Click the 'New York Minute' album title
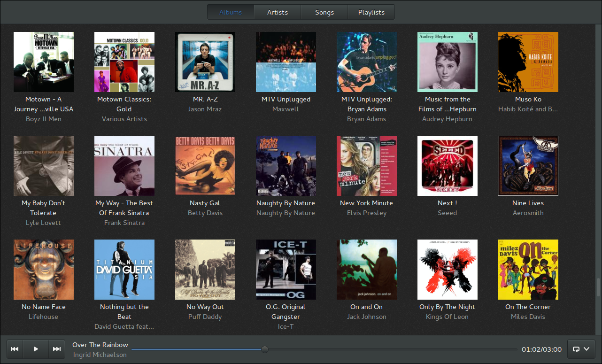 point(367,203)
